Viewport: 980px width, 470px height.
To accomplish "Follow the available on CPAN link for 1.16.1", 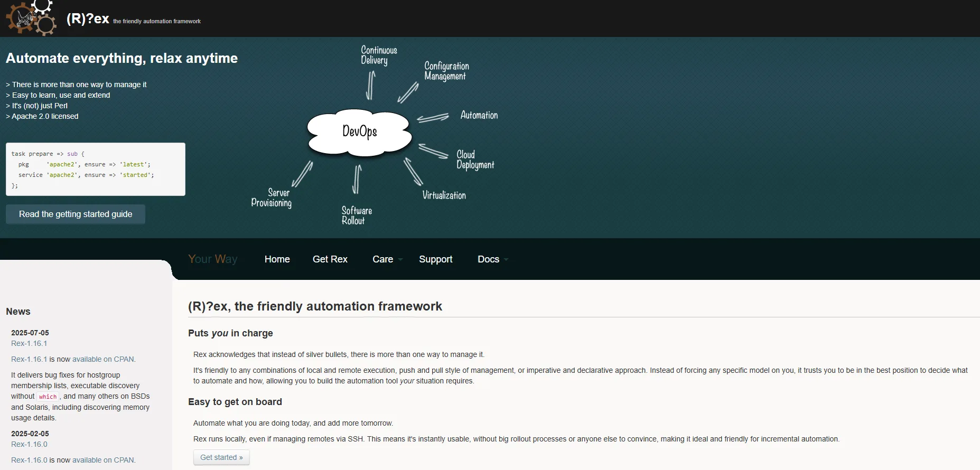I will [103, 359].
